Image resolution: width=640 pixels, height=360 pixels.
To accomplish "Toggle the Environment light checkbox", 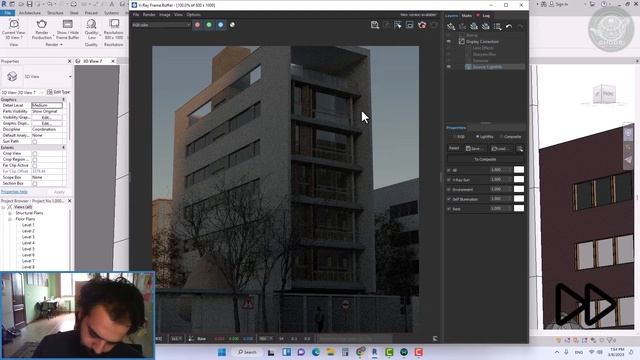I will pyautogui.click(x=449, y=189).
